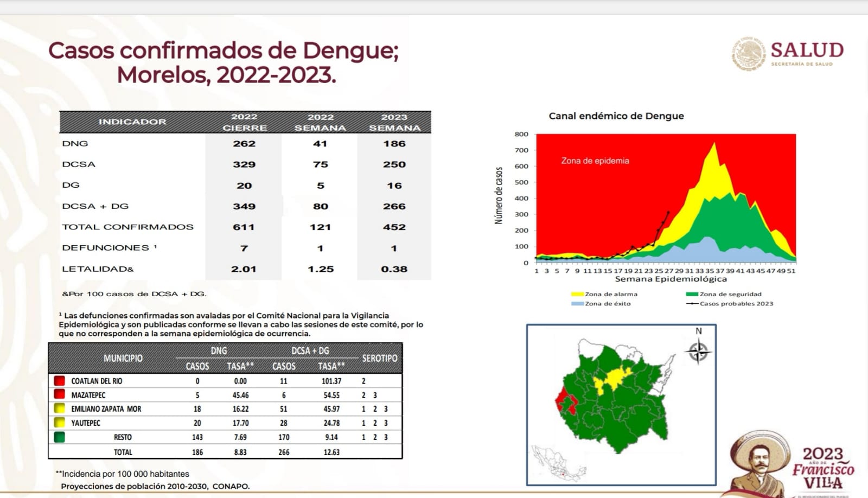Viewport: 868px width, 498px height.
Task: Click the 'COATLAN DEL RIO' municipality name
Action: coord(97,381)
